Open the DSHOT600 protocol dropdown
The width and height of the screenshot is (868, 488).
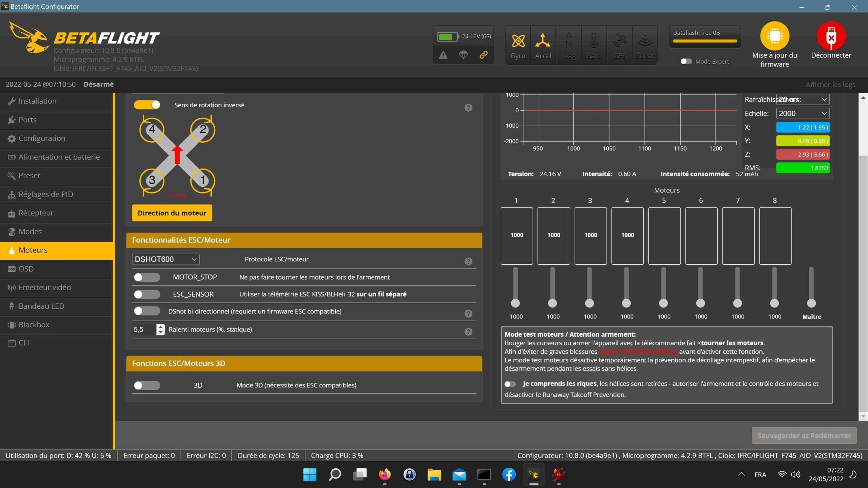(x=166, y=259)
